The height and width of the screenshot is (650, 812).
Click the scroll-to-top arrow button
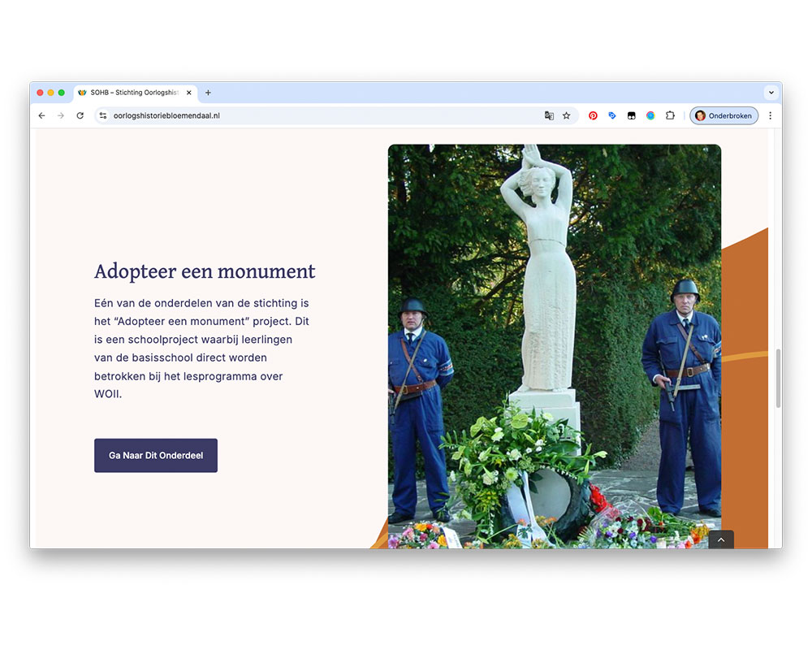tap(721, 539)
